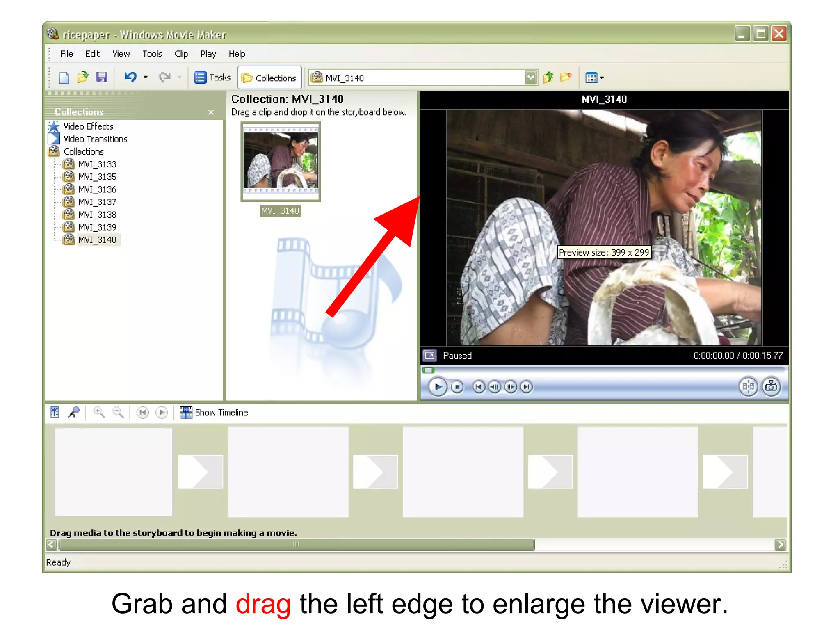Viewport: 840px width, 630px height.
Task: Select the MVI_3140 clip thumbnail
Action: [x=281, y=162]
